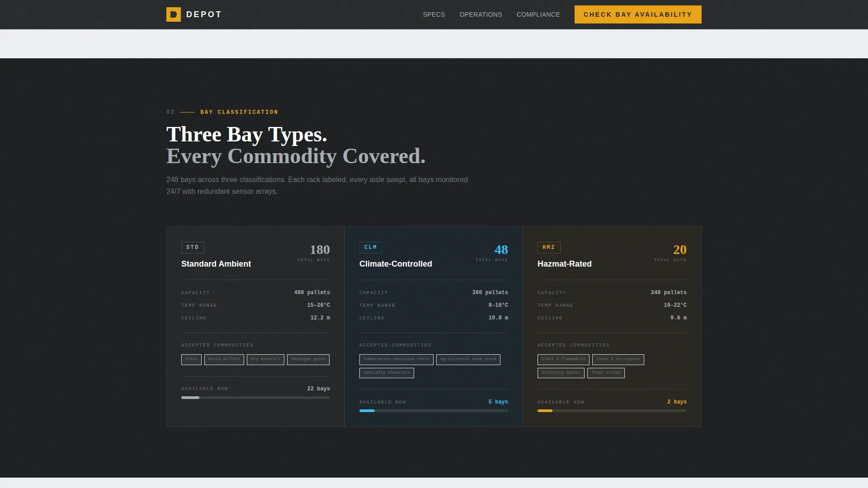Select the STD badge
This screenshot has width=868, height=488.
click(193, 248)
